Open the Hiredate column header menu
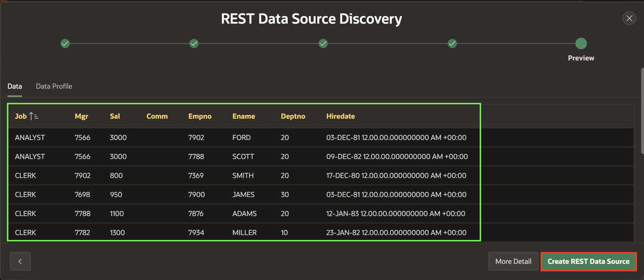The width and height of the screenshot is (644, 280). point(340,116)
